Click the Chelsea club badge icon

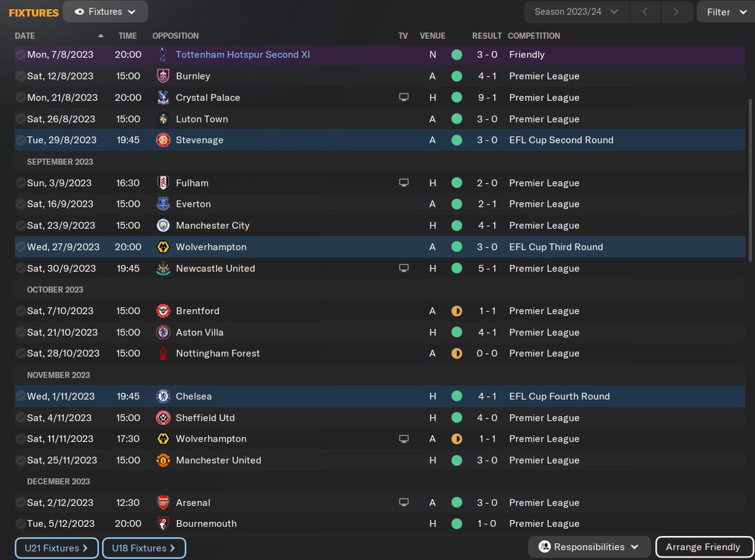163,396
